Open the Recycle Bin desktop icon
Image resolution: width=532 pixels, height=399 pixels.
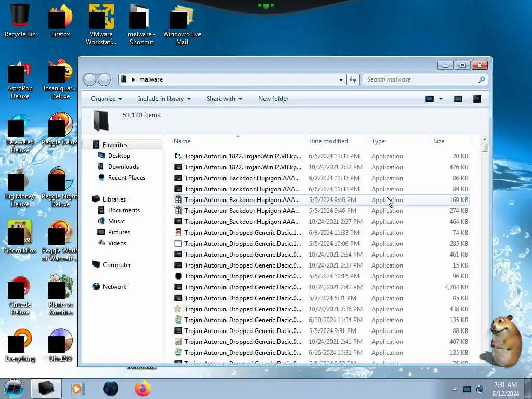(x=20, y=21)
